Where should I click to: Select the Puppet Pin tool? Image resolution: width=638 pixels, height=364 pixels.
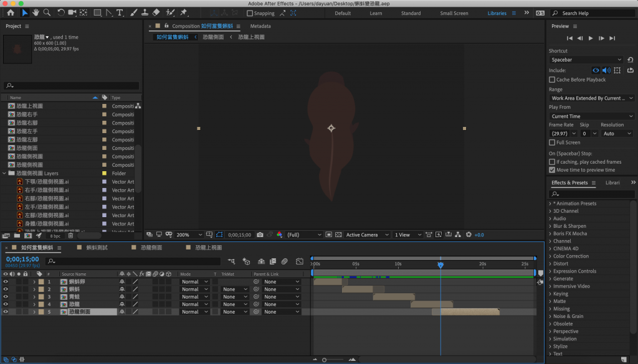(184, 12)
